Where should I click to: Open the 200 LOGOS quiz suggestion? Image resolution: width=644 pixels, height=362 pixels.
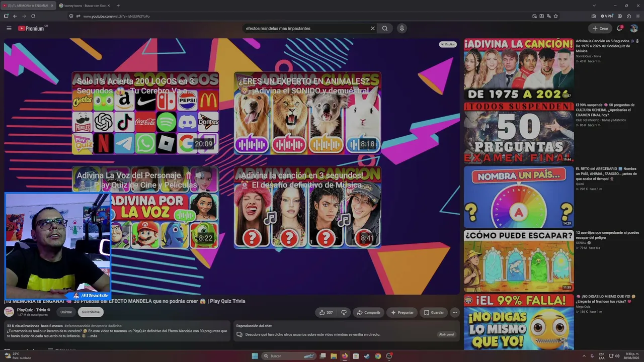[x=145, y=113]
